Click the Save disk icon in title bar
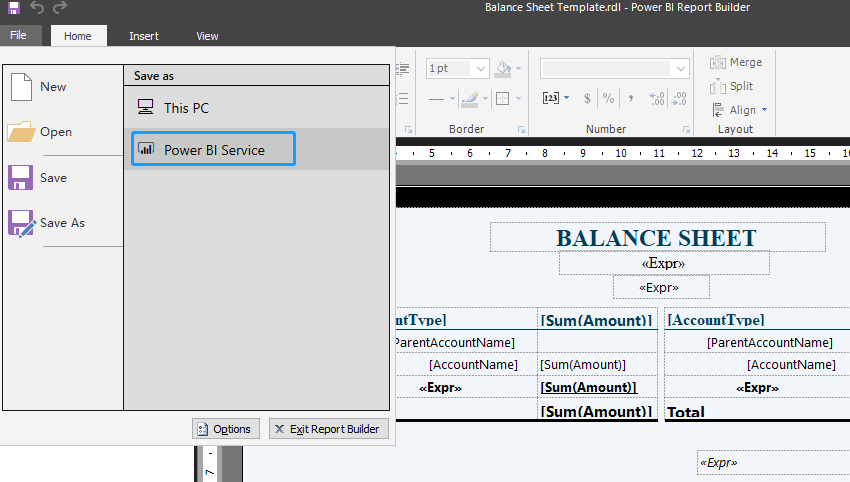The height and width of the screenshot is (482, 850). point(14,8)
